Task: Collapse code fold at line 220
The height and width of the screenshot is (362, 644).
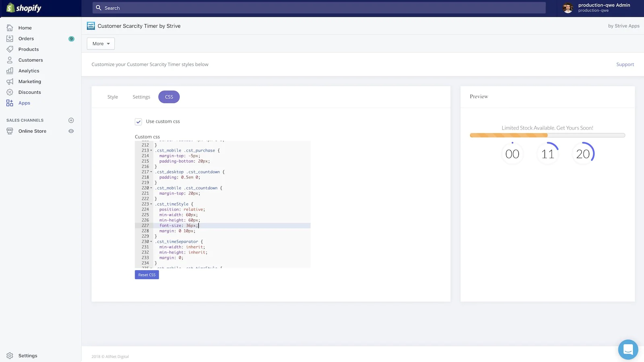Action: (x=151, y=188)
